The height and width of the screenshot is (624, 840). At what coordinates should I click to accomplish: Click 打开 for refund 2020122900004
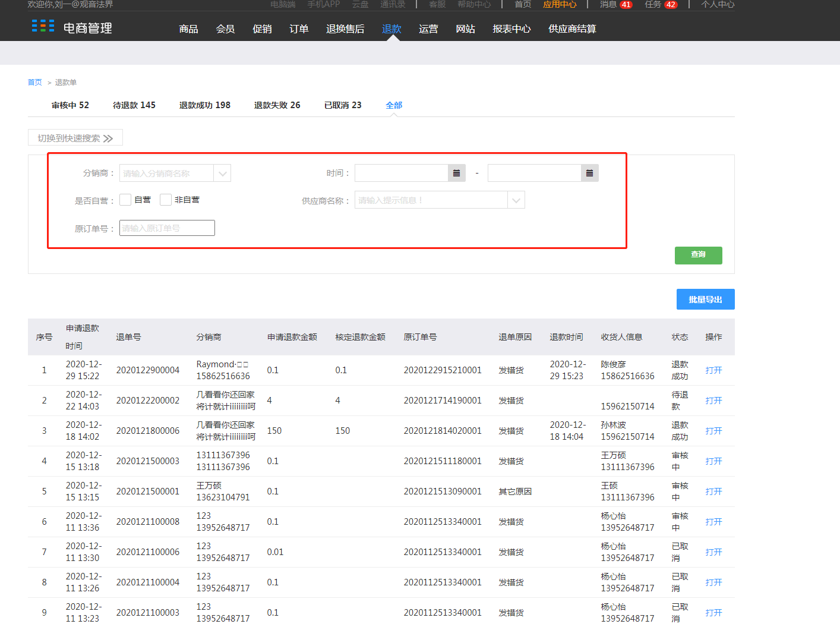click(713, 370)
